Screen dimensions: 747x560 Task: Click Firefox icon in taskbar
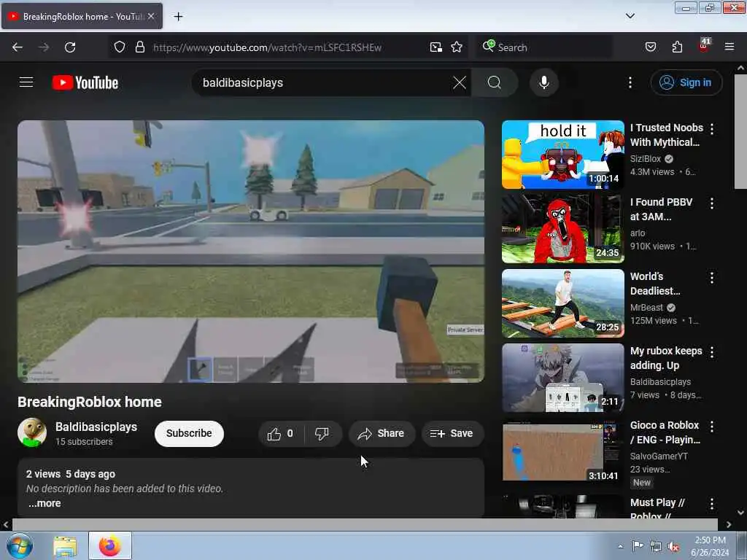tap(110, 545)
